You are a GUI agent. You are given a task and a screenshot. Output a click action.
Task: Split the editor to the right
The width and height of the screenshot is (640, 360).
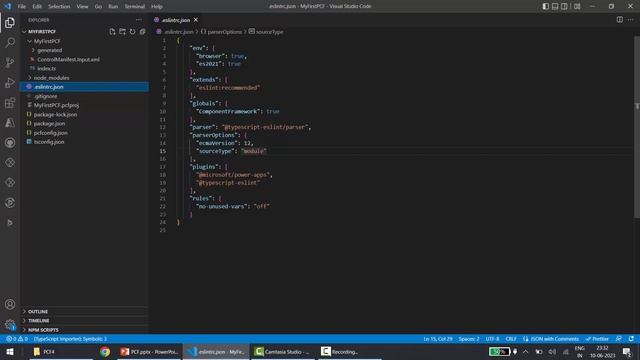tap(620, 20)
